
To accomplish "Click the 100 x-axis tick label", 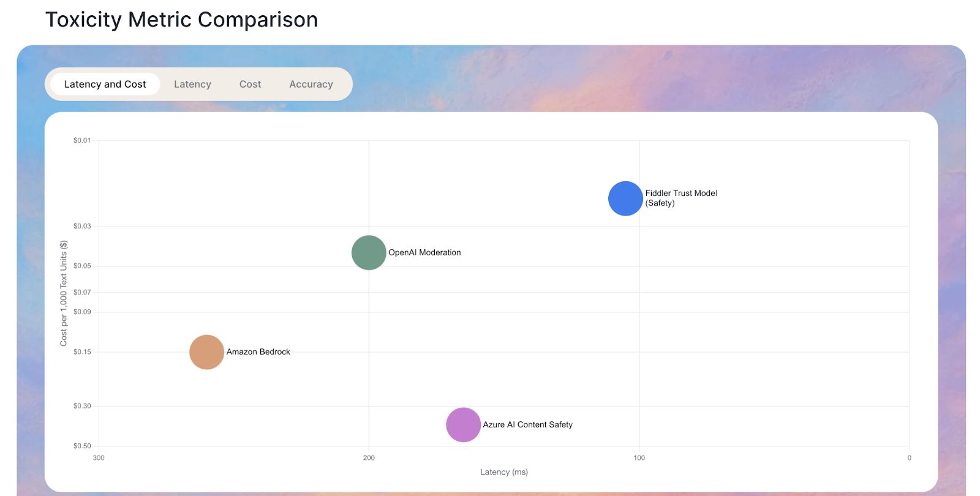I will point(639,457).
